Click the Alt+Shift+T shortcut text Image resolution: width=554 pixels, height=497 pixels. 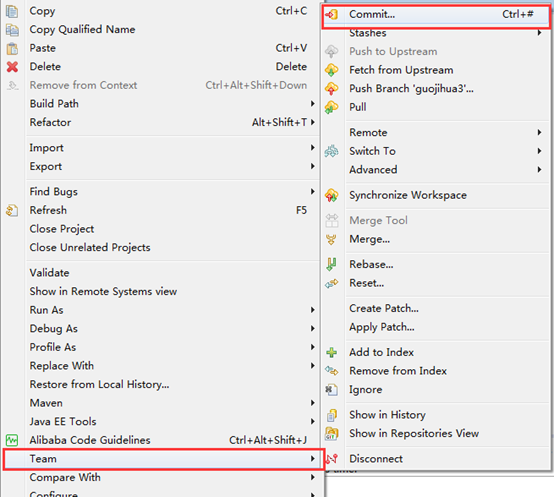coord(279,123)
